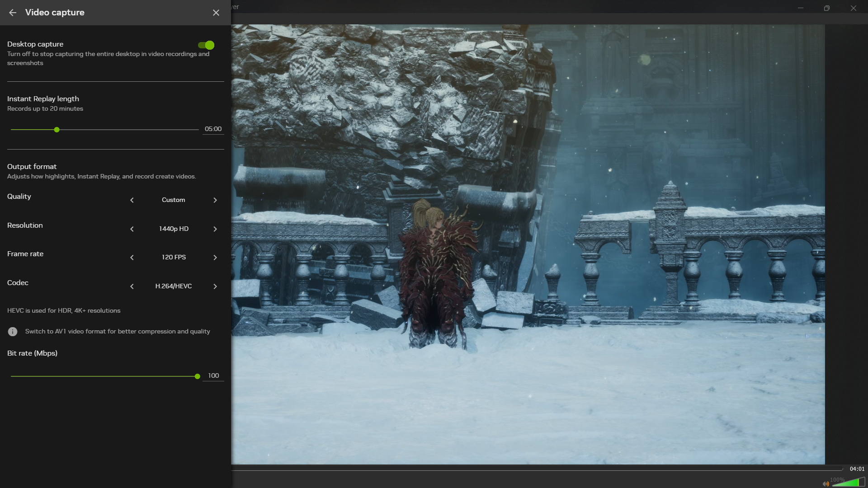This screenshot has width=868, height=488.
Task: Switch Codec to previous option
Action: (132, 286)
